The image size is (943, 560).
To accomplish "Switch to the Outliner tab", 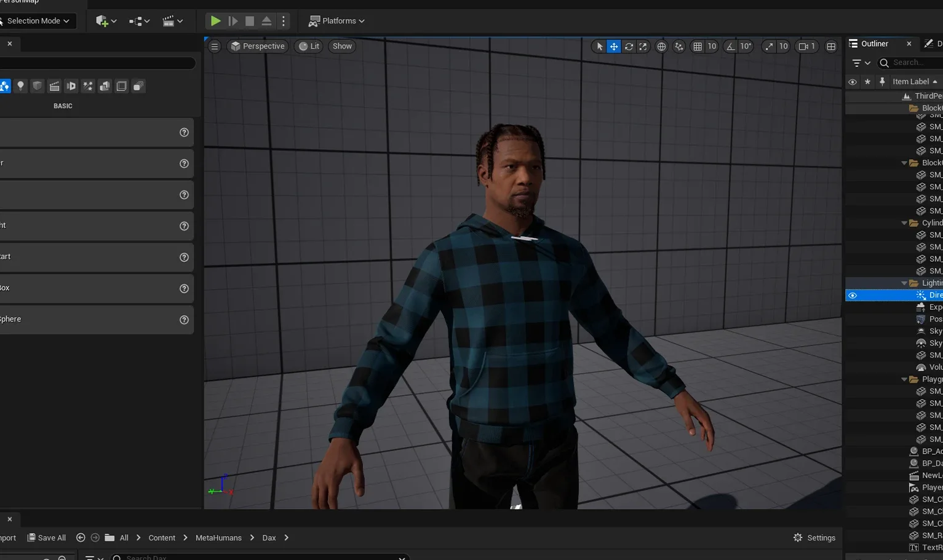I will coord(874,44).
